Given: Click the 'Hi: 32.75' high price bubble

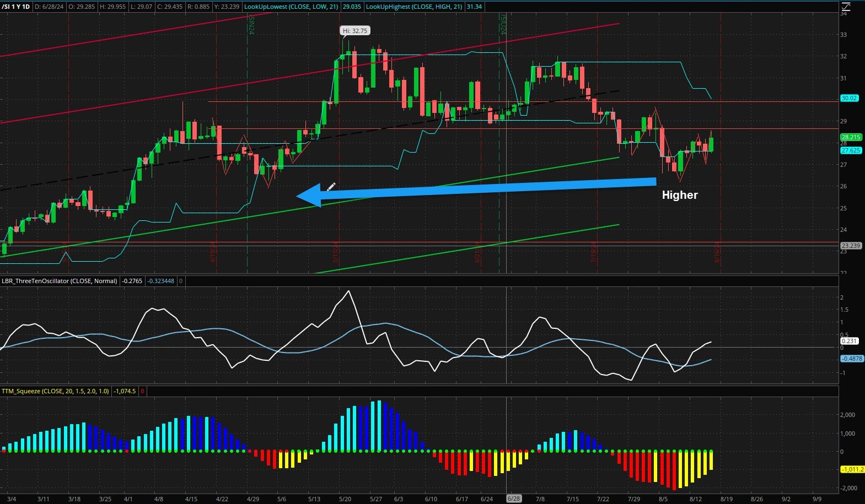Looking at the screenshot, I should 354,31.
